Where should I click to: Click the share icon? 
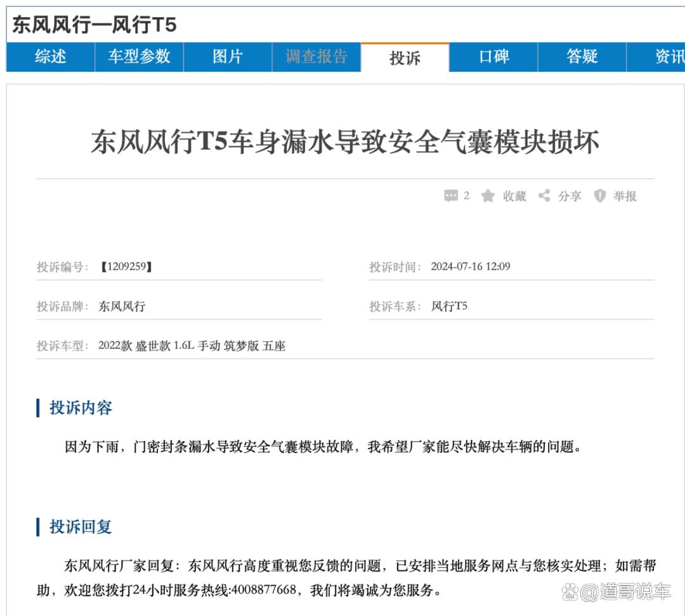544,195
